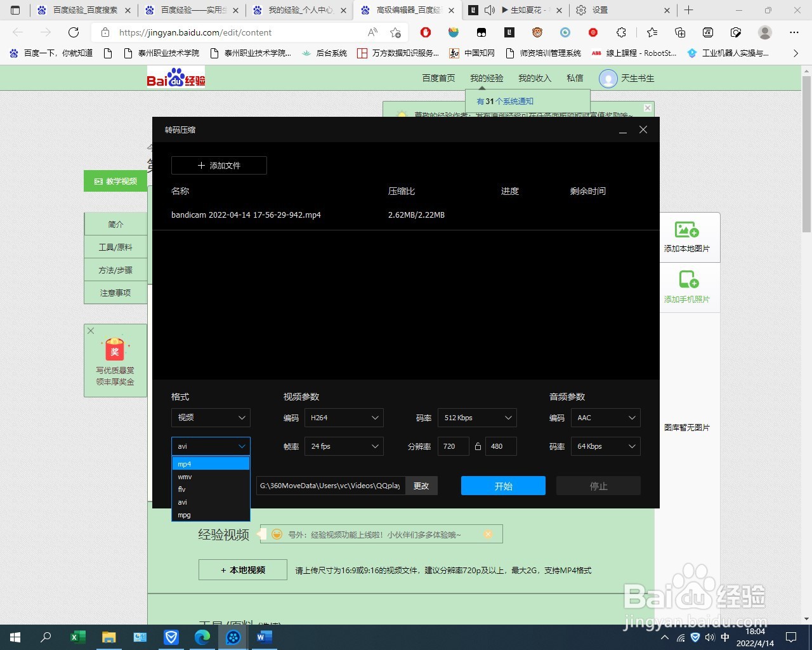Click the red envelope reward icon
The width and height of the screenshot is (812, 650).
[x=115, y=350]
